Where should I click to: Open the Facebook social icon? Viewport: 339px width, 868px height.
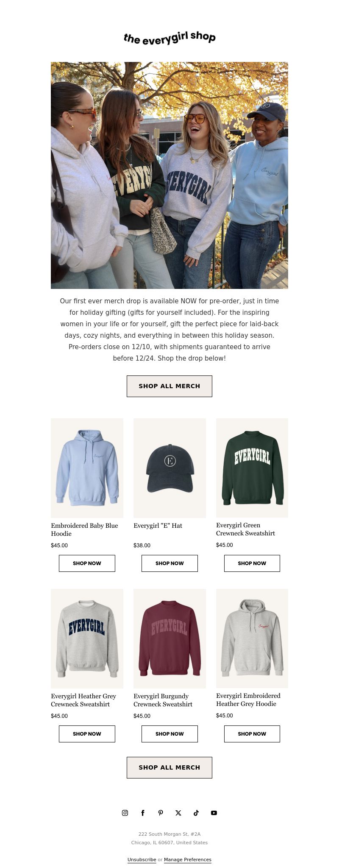click(x=143, y=813)
